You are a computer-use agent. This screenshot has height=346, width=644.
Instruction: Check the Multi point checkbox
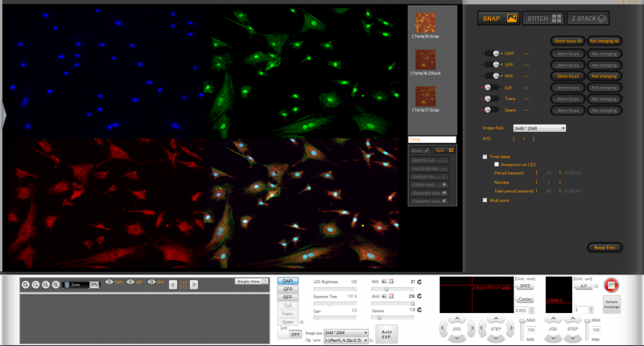tap(485, 200)
